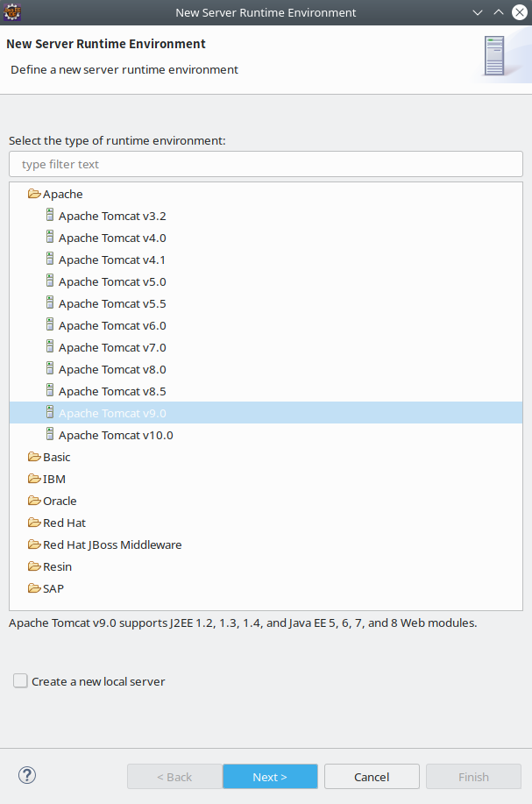Image resolution: width=532 pixels, height=804 pixels.
Task: Maximize window with title bar up arrow
Action: (498, 12)
